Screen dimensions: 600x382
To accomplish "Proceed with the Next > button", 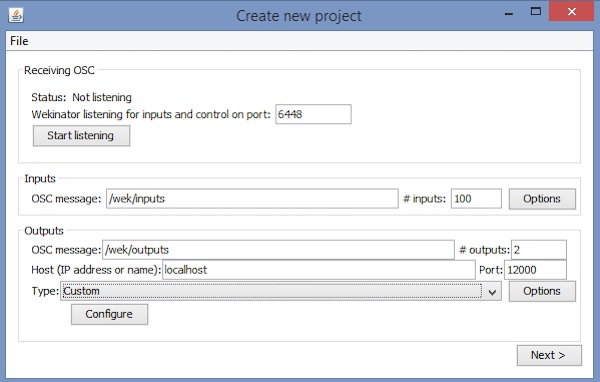I will (x=549, y=355).
